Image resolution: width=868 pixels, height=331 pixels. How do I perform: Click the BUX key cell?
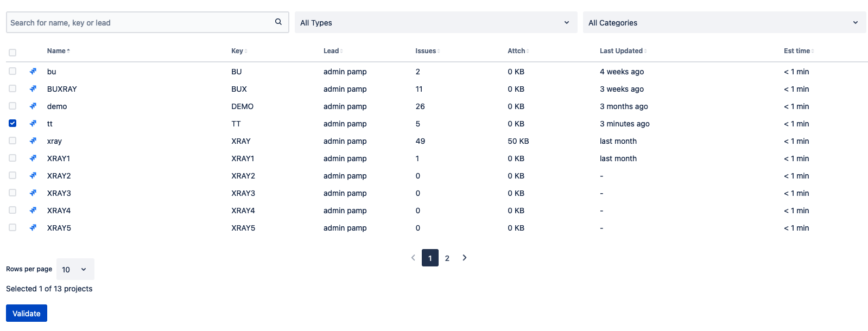pyautogui.click(x=239, y=89)
